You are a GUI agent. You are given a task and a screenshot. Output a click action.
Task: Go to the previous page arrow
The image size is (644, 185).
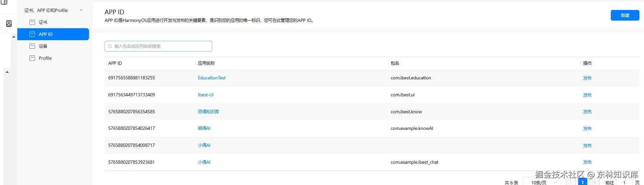coord(571,182)
